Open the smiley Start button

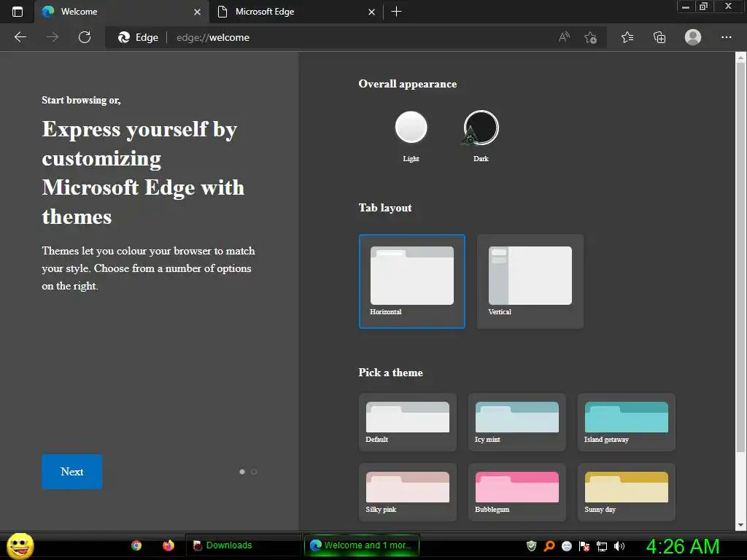(20, 545)
